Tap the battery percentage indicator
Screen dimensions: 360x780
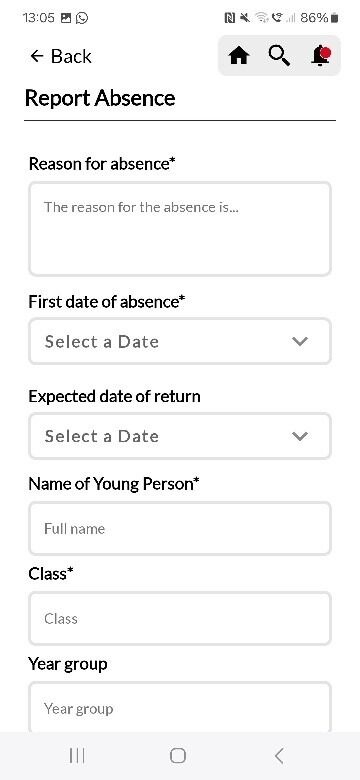coord(314,18)
